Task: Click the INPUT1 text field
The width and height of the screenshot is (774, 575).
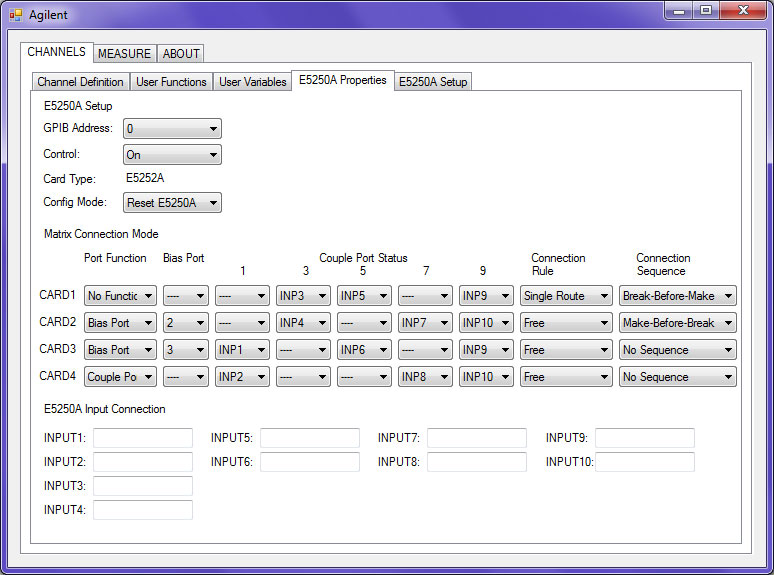Action: (x=143, y=438)
